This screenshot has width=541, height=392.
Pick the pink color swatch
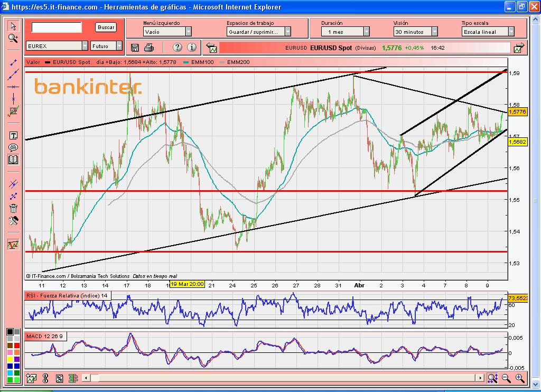coord(10,352)
